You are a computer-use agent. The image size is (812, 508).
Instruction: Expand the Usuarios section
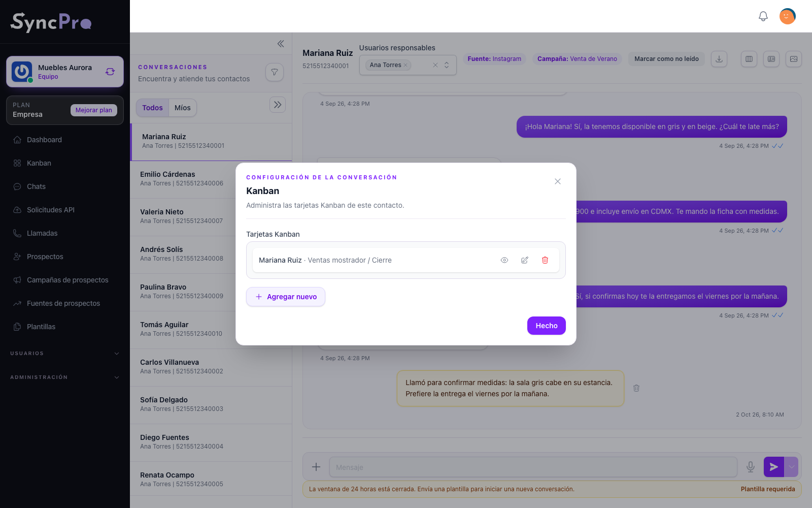click(x=65, y=354)
